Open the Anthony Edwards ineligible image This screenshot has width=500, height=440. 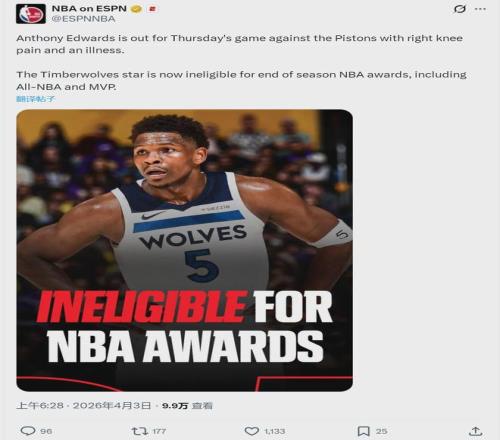pos(184,250)
